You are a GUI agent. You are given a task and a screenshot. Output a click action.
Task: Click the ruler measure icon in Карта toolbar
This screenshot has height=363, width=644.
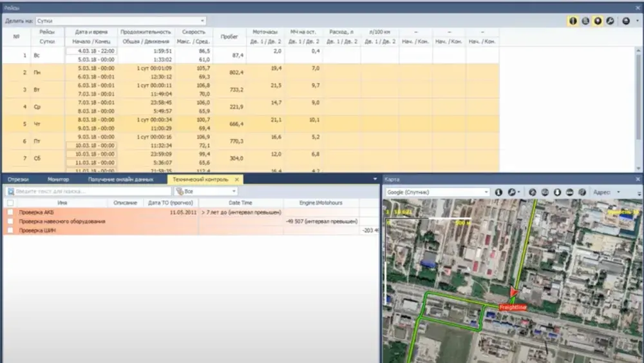570,192
